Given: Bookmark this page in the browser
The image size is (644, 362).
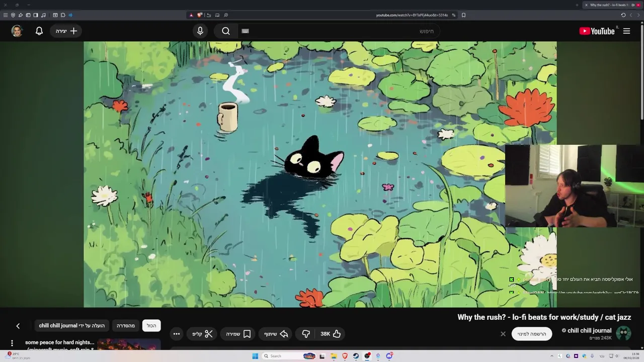Looking at the screenshot, I should pyautogui.click(x=463, y=15).
